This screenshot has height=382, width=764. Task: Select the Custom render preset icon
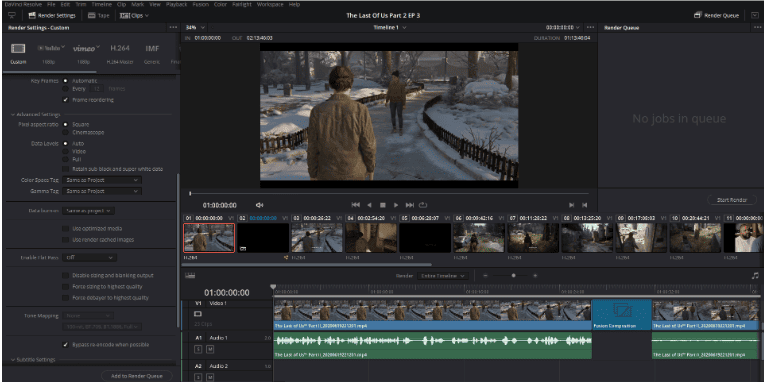(18, 49)
